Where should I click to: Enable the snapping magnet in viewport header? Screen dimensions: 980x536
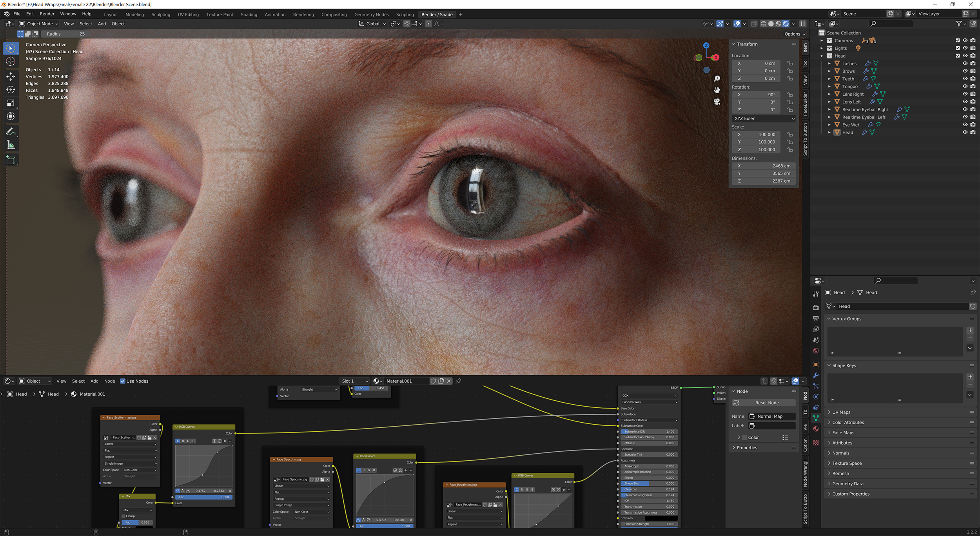[407, 24]
